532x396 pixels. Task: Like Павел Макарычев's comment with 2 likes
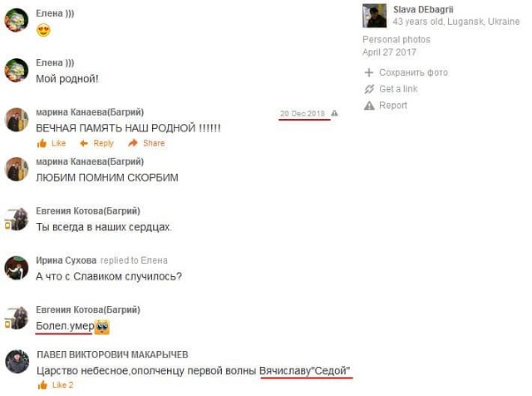coord(42,385)
